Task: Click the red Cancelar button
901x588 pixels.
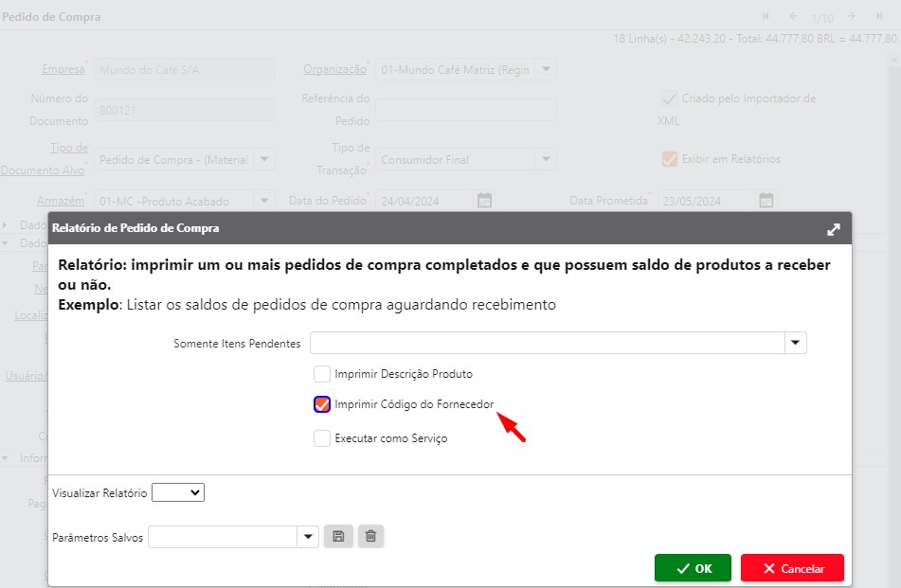Action: click(792, 568)
